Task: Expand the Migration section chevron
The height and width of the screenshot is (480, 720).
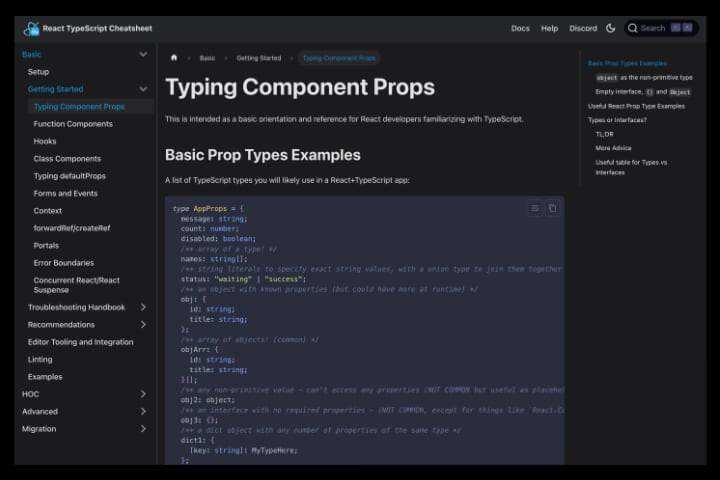Action: click(x=143, y=429)
